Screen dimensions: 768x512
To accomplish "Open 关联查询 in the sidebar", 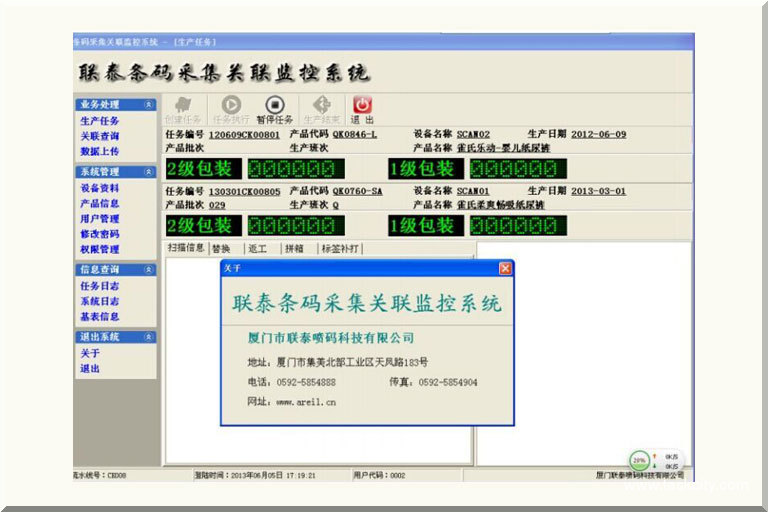I will tap(99, 136).
